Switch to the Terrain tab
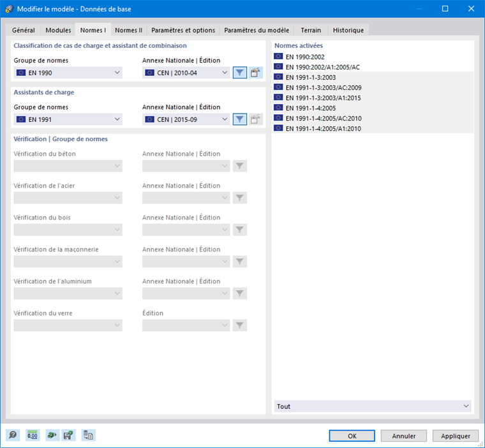The image size is (485, 448). pyautogui.click(x=311, y=30)
